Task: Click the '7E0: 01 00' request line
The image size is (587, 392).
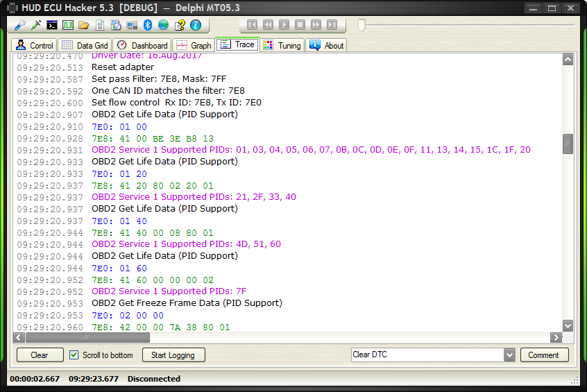Action: [x=119, y=126]
